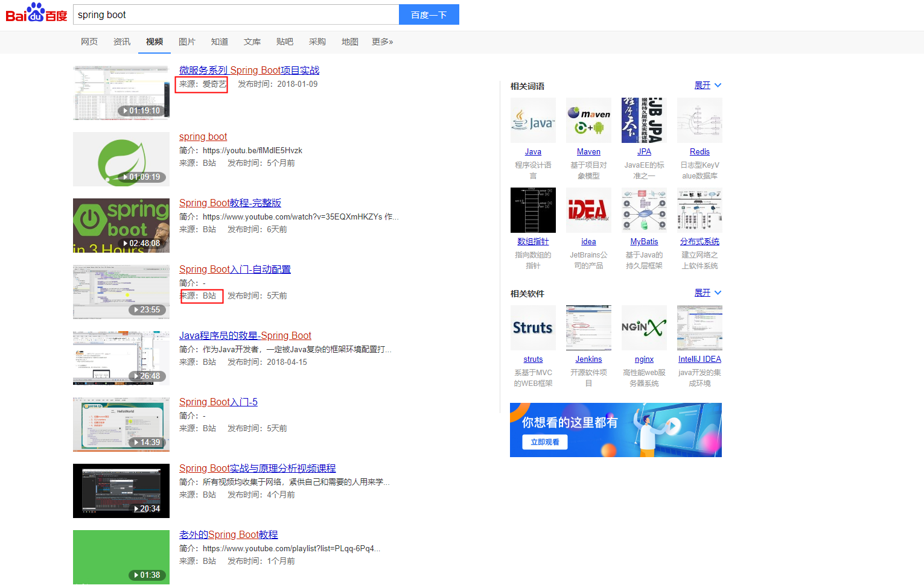This screenshot has height=588, width=924.
Task: Switch to the 文库 tab
Action: pyautogui.click(x=252, y=42)
